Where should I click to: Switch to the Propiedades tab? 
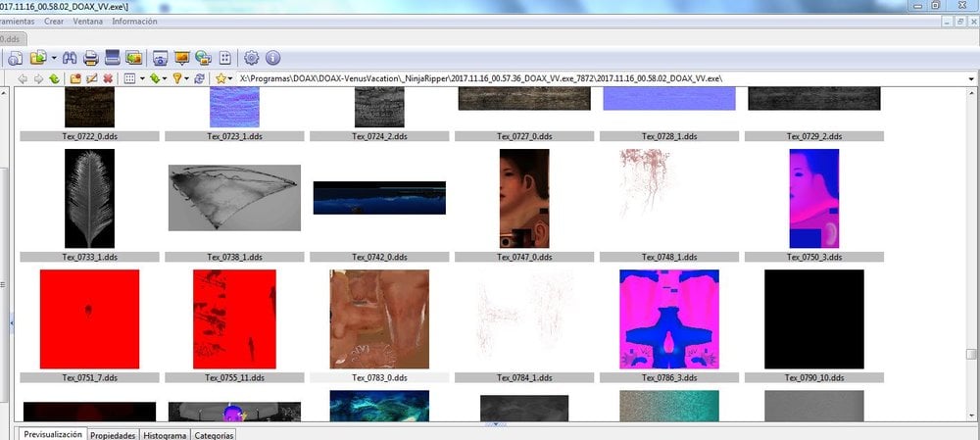point(113,436)
